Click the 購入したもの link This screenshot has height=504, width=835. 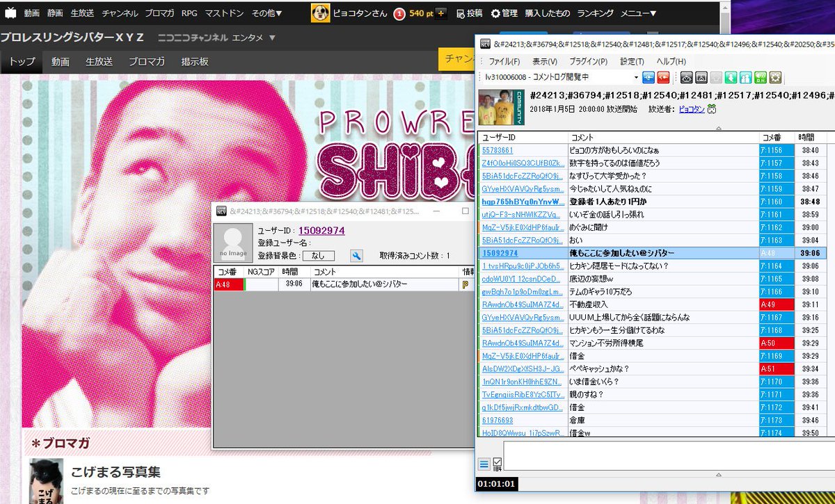coord(547,13)
